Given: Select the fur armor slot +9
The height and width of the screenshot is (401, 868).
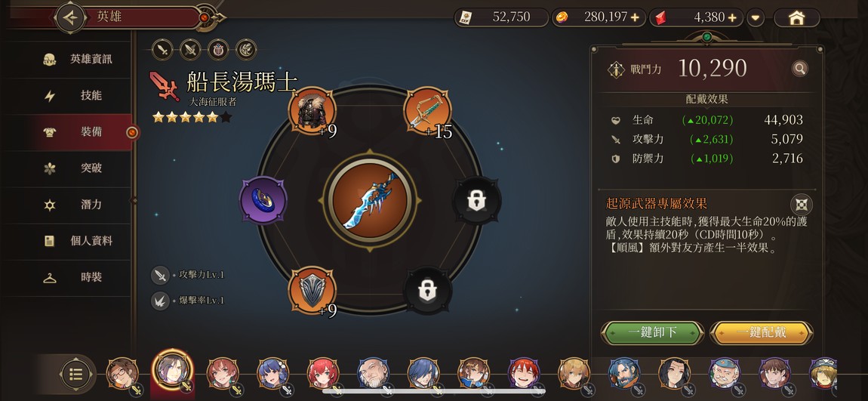Looking at the screenshot, I should pos(312,111).
